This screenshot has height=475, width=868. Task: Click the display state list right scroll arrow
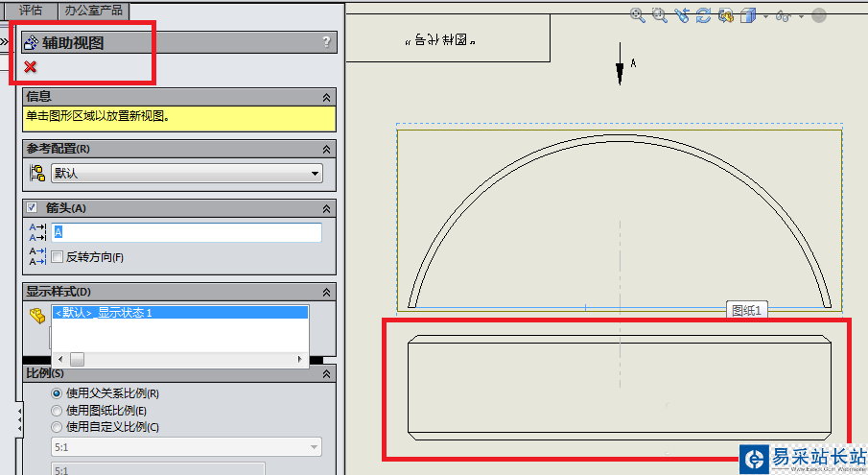299,359
